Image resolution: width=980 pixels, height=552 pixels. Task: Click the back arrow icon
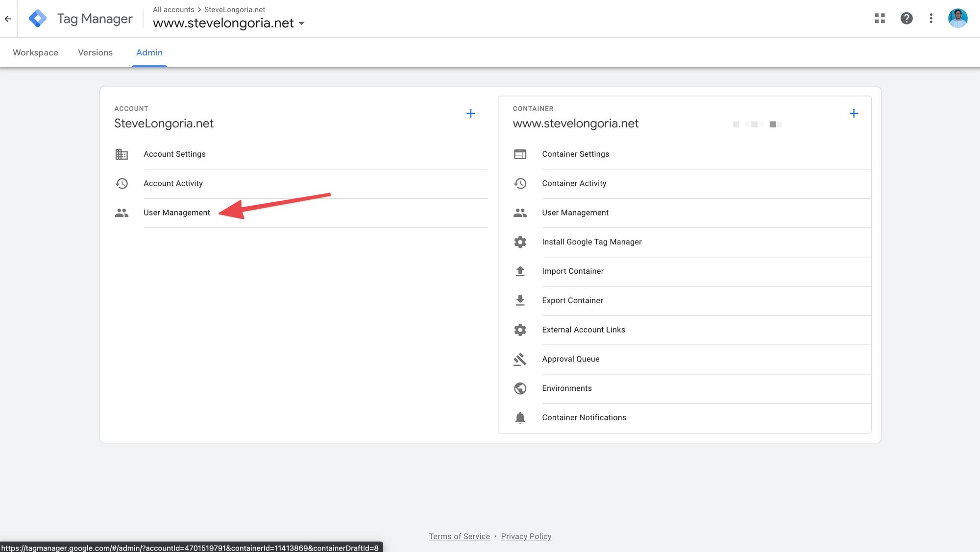pyautogui.click(x=8, y=19)
